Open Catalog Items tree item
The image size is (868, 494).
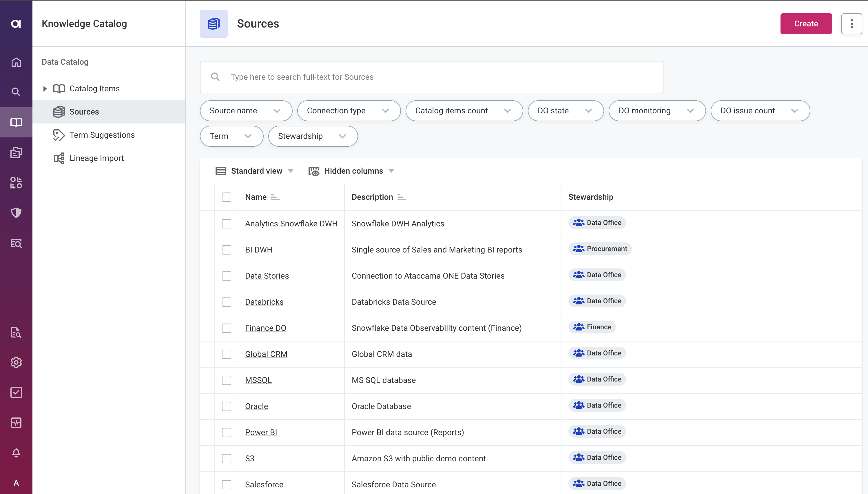coord(45,88)
